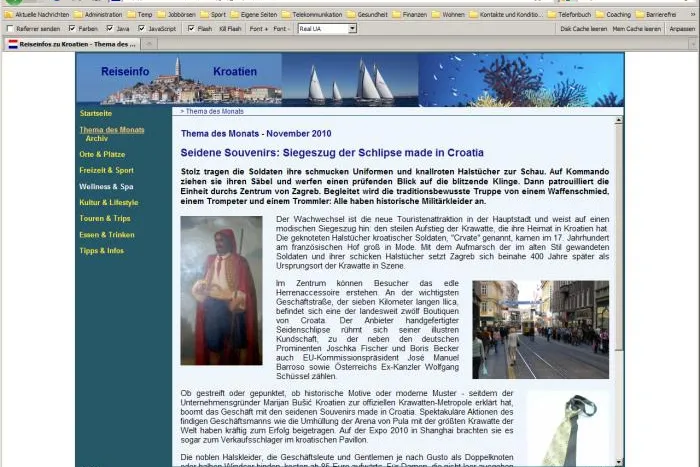Open Wellness & Spa menu item
The width and height of the screenshot is (700, 467).
(106, 187)
